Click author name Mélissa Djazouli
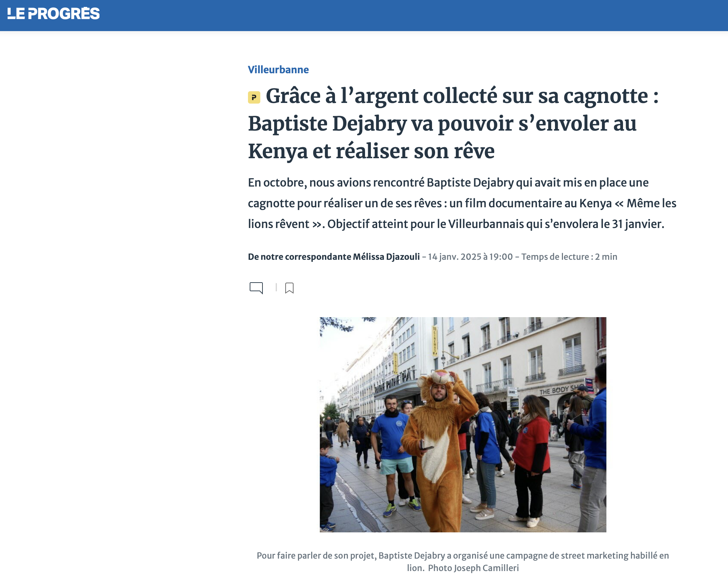Image resolution: width=728 pixels, height=579 pixels. 386,257
